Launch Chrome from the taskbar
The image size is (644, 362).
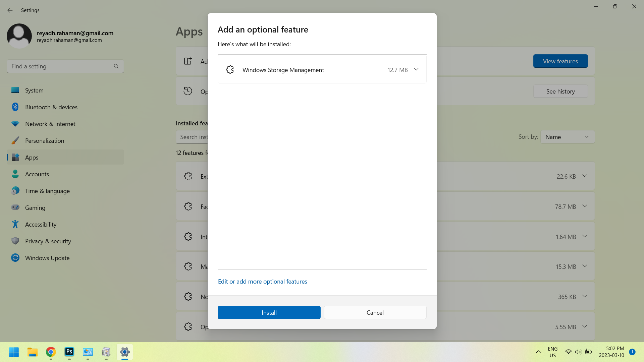click(x=51, y=352)
